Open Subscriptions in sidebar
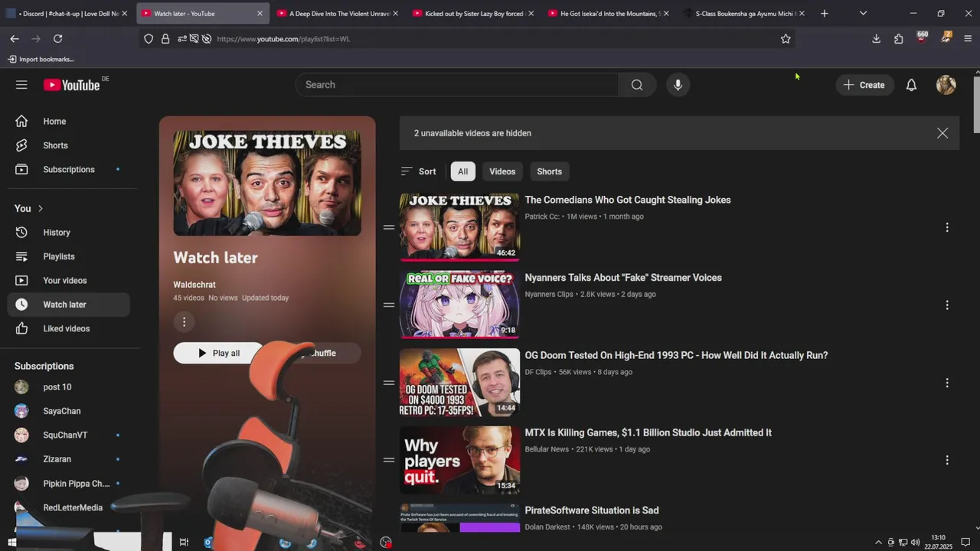 (69, 169)
